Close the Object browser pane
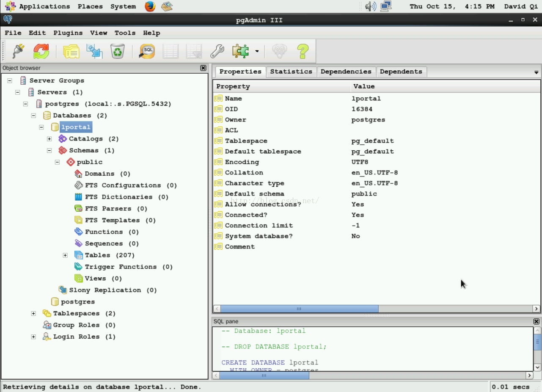542x392 pixels. point(203,68)
